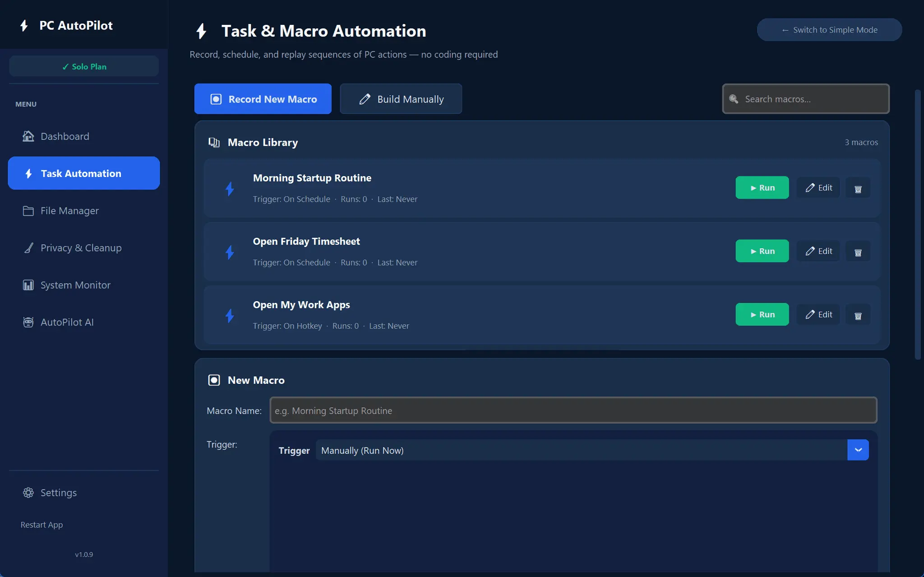Click the Dashboard house icon in the sidebar
This screenshot has width=924, height=577.
coord(28,136)
